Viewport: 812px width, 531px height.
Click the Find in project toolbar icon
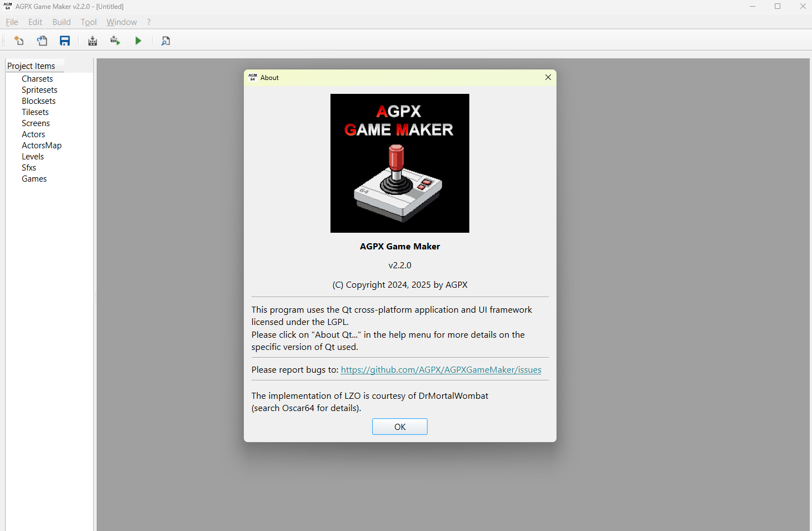(x=166, y=41)
